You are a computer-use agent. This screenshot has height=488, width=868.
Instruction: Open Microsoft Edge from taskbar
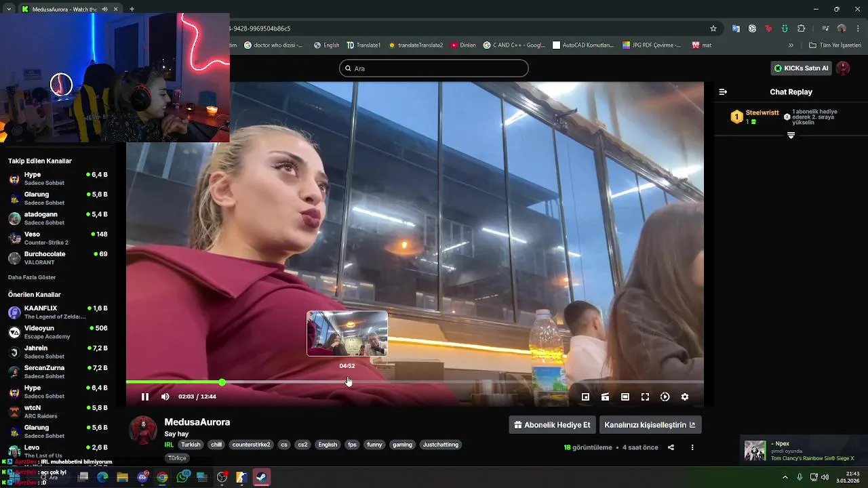pos(102,477)
